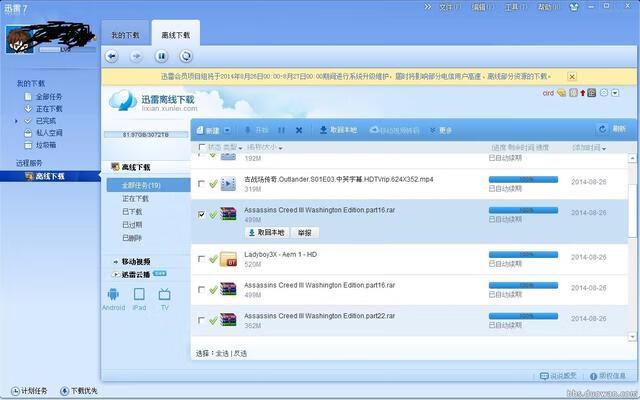Check the Ladyboy3X row checkbox
Screen dimensions: 640x400
pyautogui.click(x=201, y=259)
